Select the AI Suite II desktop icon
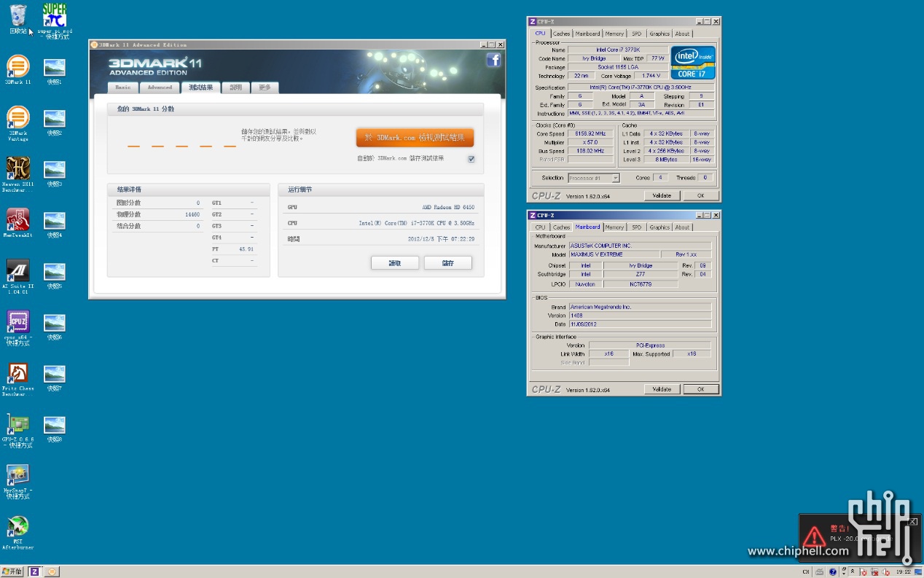924x578 pixels. [x=18, y=276]
